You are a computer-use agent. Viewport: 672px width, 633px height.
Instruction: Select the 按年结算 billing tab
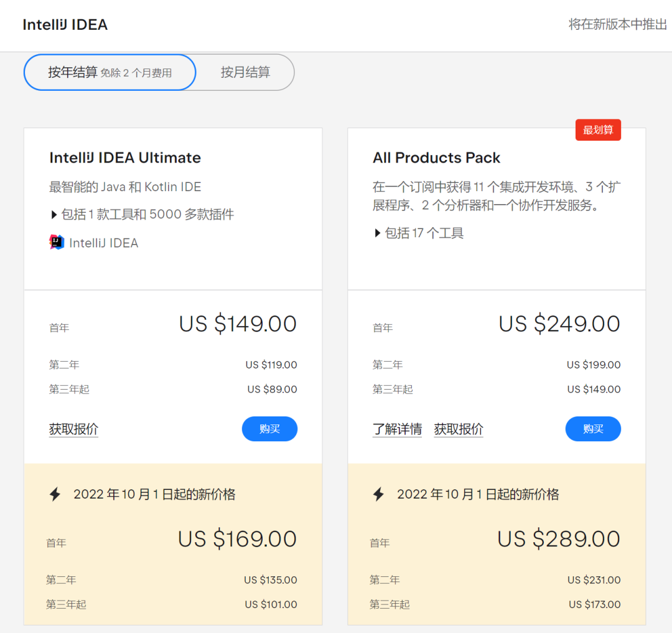(109, 72)
